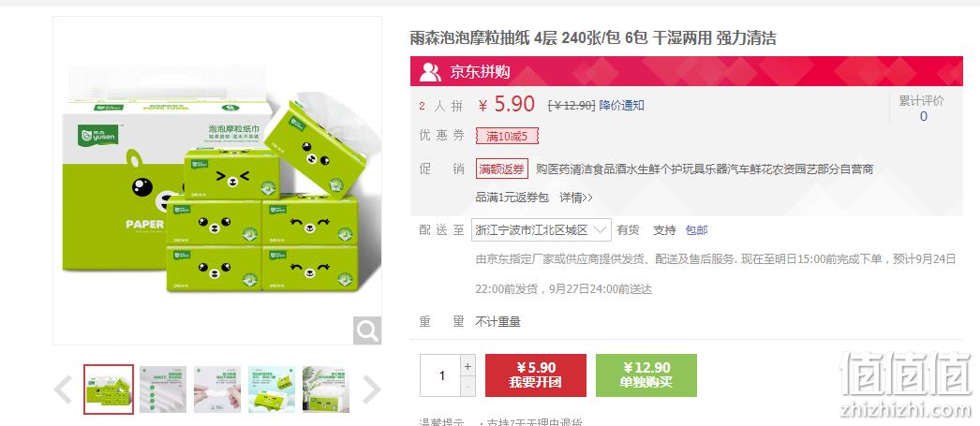
Task: Select the third hand-holding-tissue thumbnail
Action: coord(216,389)
